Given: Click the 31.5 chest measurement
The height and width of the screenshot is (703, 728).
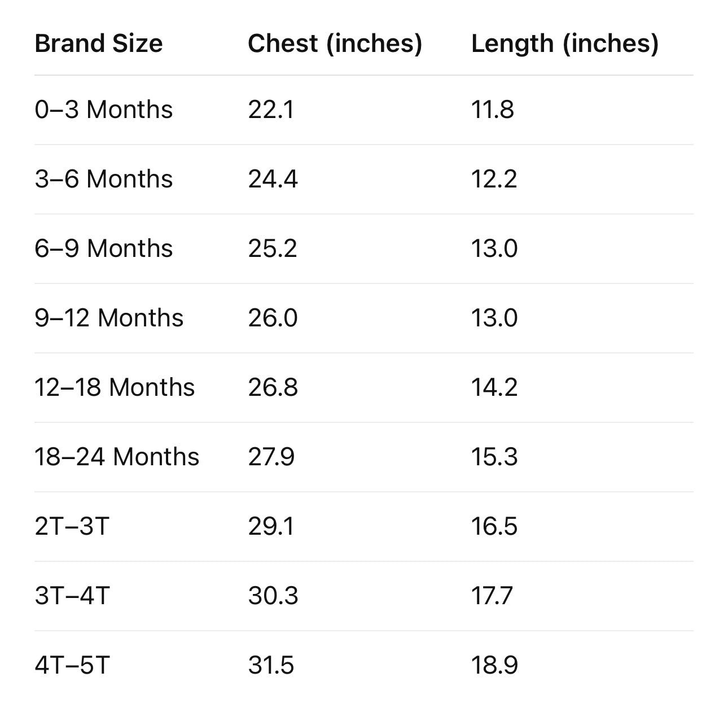Looking at the screenshot, I should (271, 665).
